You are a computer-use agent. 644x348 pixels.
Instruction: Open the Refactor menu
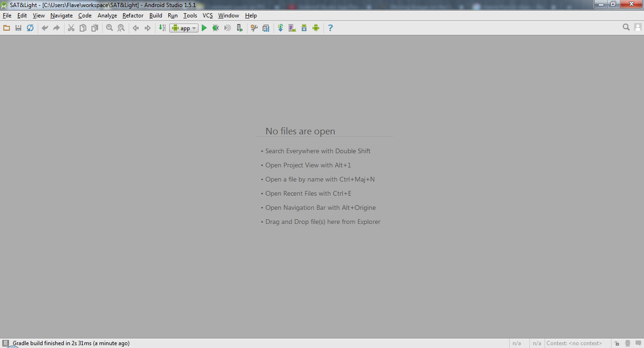133,16
